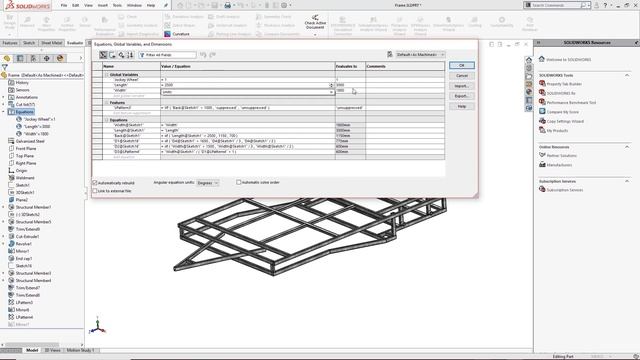Collapse the Global Variables section
Screen dimensions: 640x360
coord(107,75)
